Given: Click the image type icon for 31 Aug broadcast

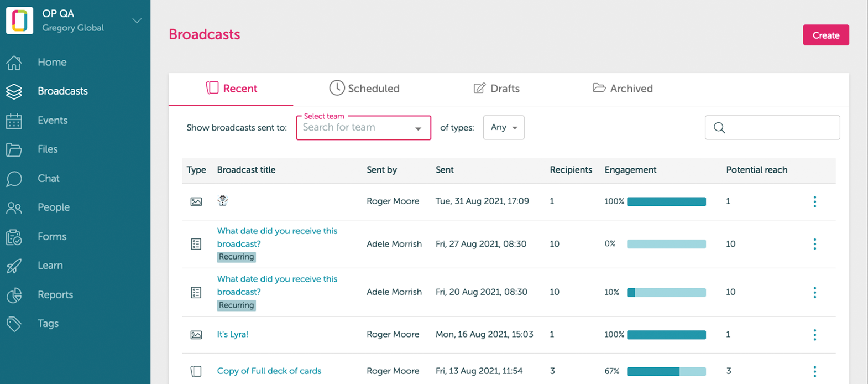Looking at the screenshot, I should pos(196,202).
